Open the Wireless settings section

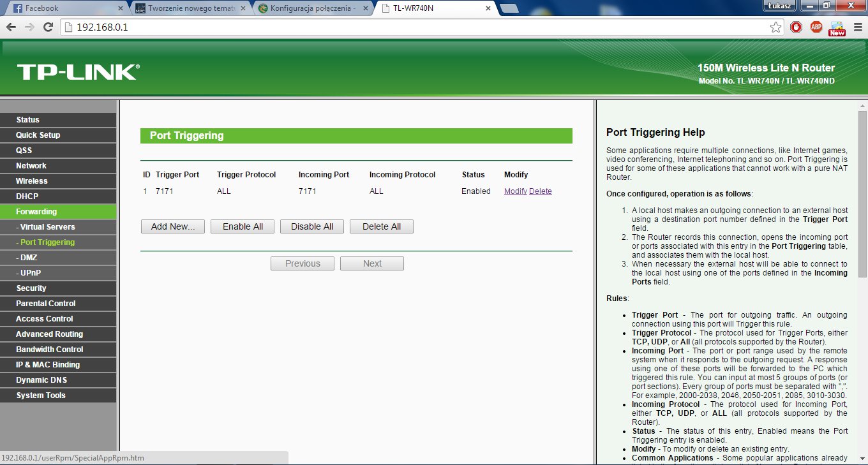pyautogui.click(x=58, y=181)
